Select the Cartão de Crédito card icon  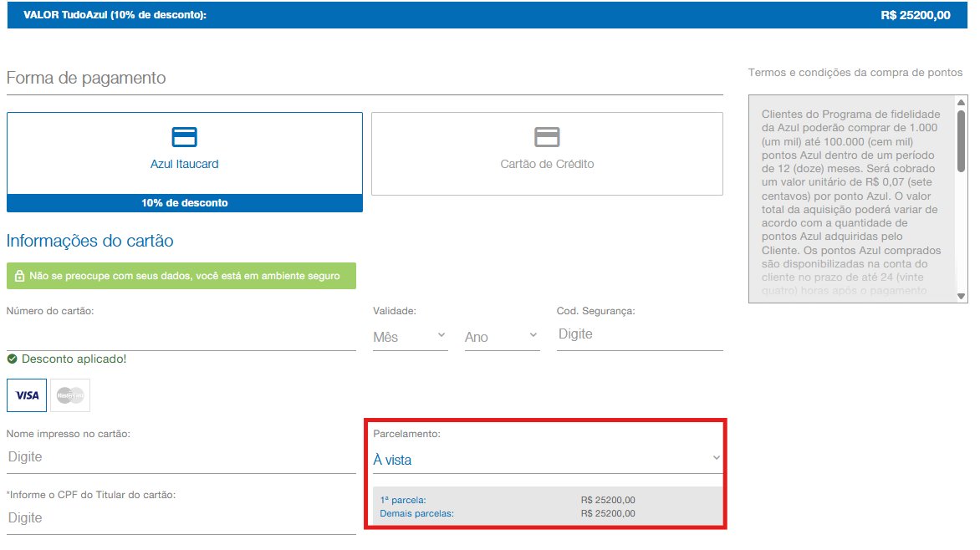(x=547, y=137)
